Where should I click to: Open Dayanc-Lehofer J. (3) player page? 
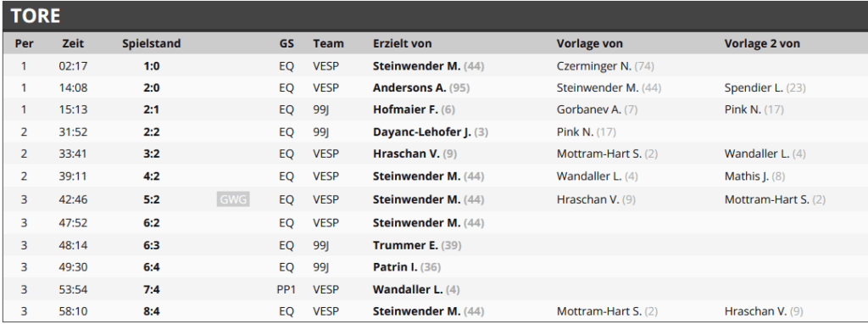pos(431,132)
